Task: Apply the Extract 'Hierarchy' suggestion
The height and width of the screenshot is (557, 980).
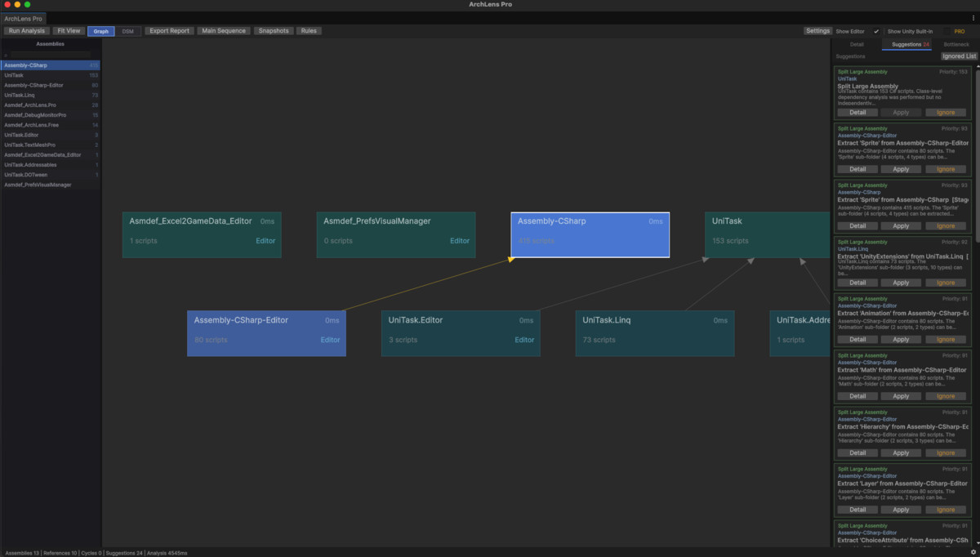Action: (901, 452)
